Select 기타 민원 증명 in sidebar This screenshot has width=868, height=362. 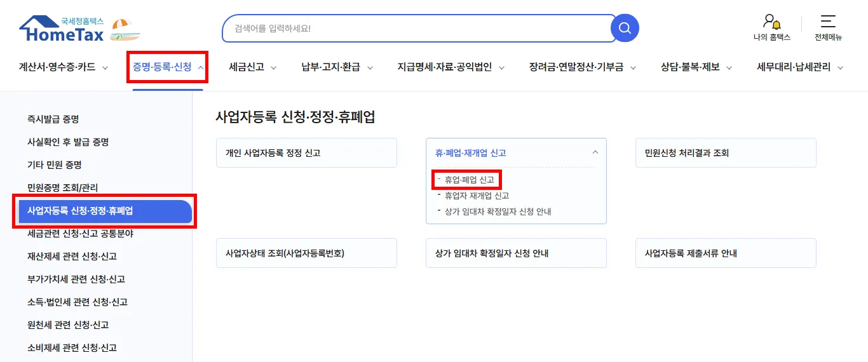tap(54, 165)
